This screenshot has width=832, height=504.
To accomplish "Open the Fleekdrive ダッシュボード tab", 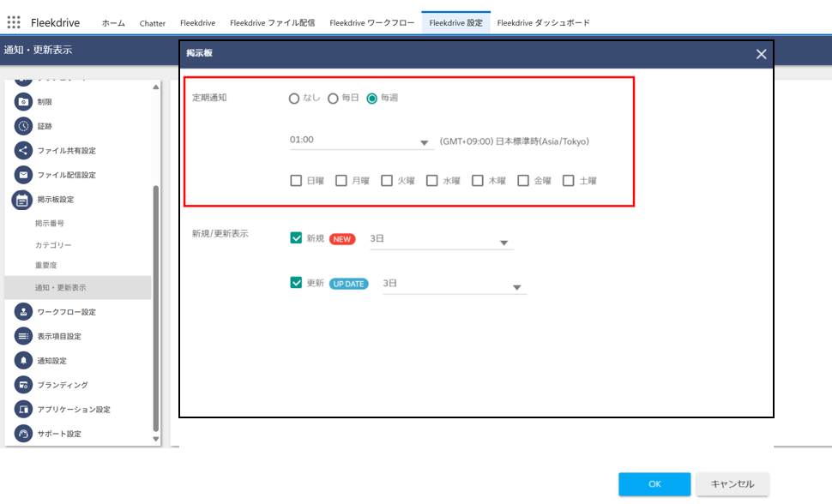I will (x=543, y=23).
